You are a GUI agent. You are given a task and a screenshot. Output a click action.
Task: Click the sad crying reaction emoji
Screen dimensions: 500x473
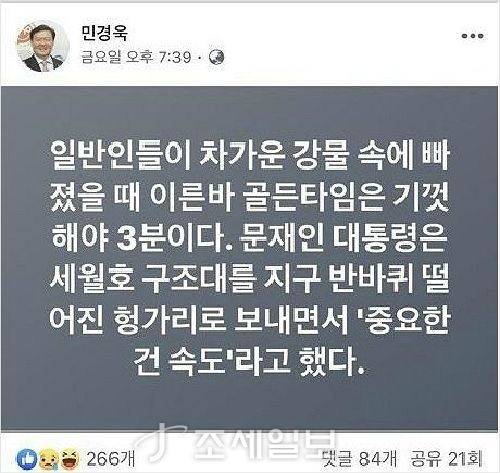pyautogui.click(x=49, y=459)
